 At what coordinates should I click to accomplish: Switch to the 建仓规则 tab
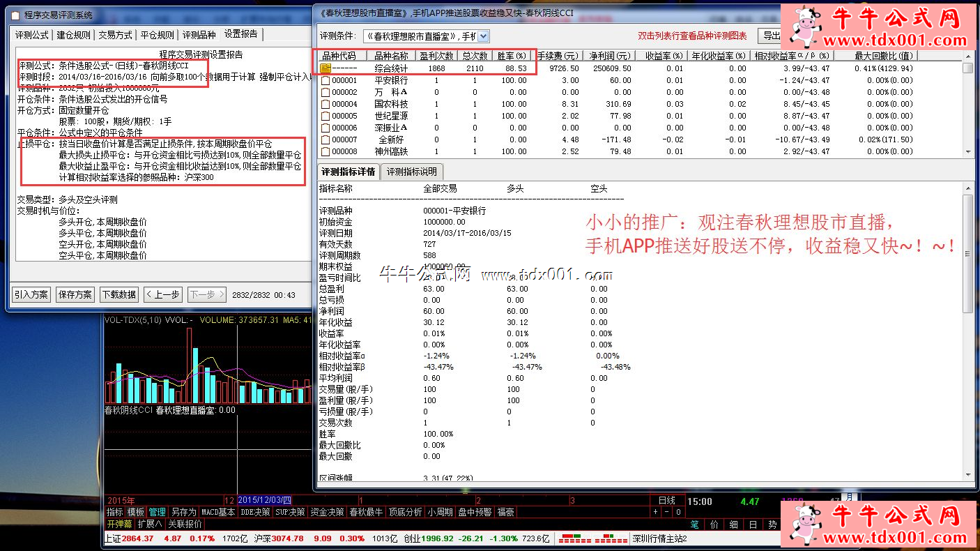(73, 35)
